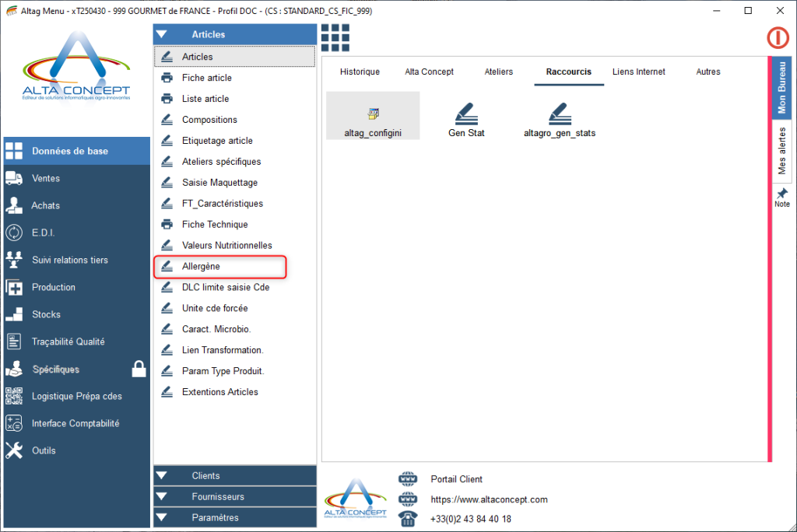Switch to the Historique tab

point(360,72)
